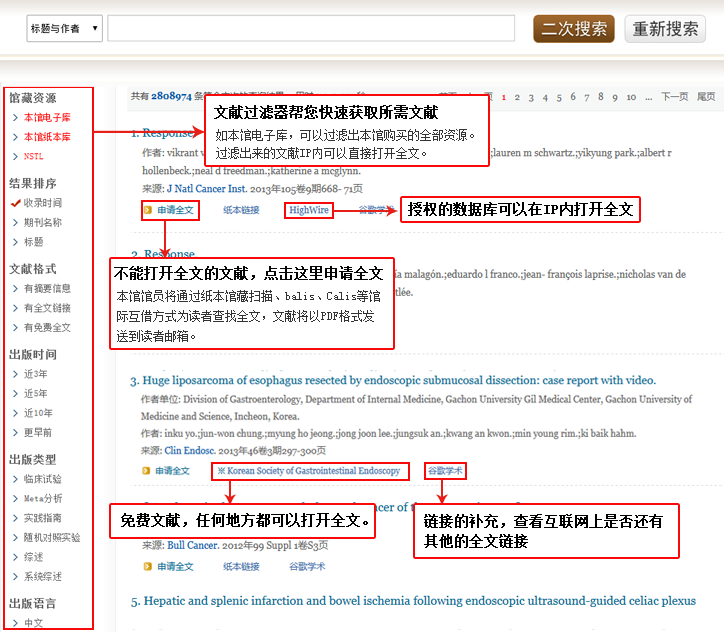Click into the search text box
The width and height of the screenshot is (724, 632).
[310, 28]
